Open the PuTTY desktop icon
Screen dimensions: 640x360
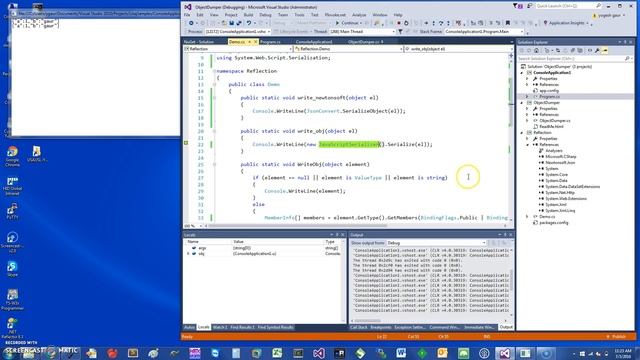pos(12,211)
